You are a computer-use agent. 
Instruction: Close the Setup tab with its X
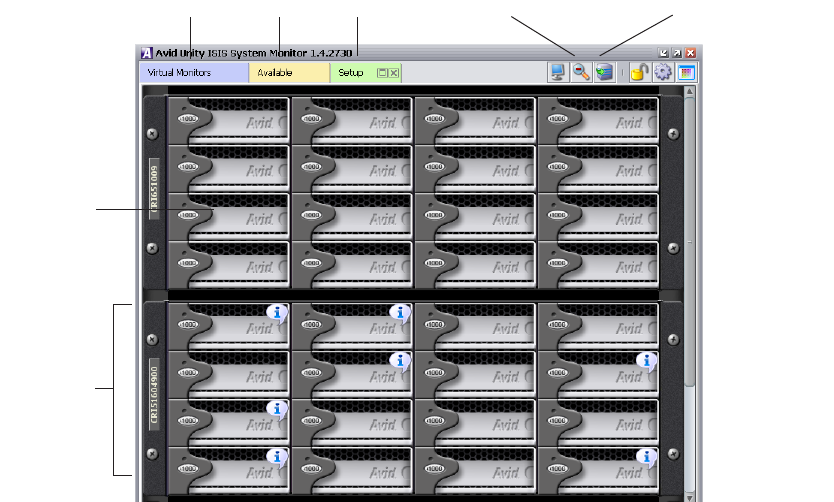click(394, 73)
